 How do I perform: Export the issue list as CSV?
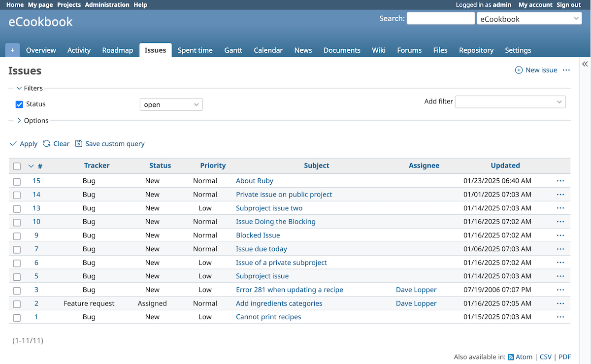[x=545, y=357]
